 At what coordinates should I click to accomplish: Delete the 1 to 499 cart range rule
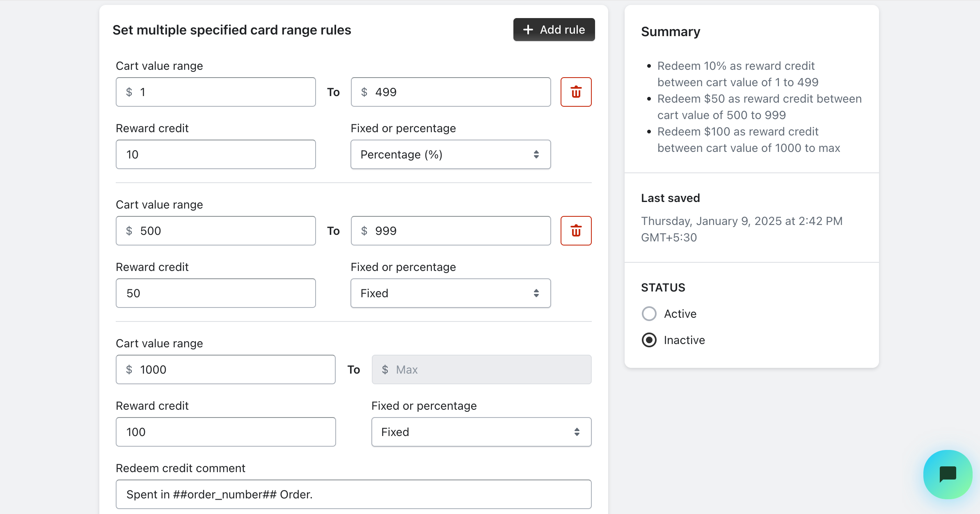[x=576, y=92]
